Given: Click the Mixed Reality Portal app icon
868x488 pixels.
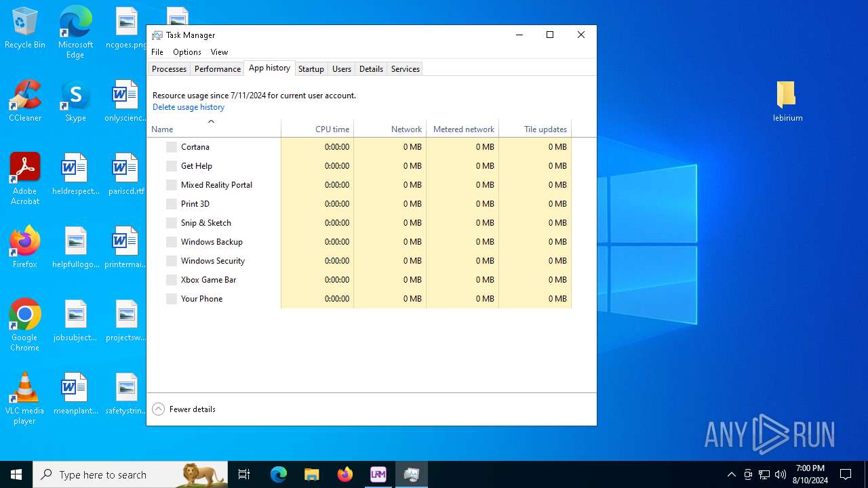Looking at the screenshot, I should click(x=172, y=185).
